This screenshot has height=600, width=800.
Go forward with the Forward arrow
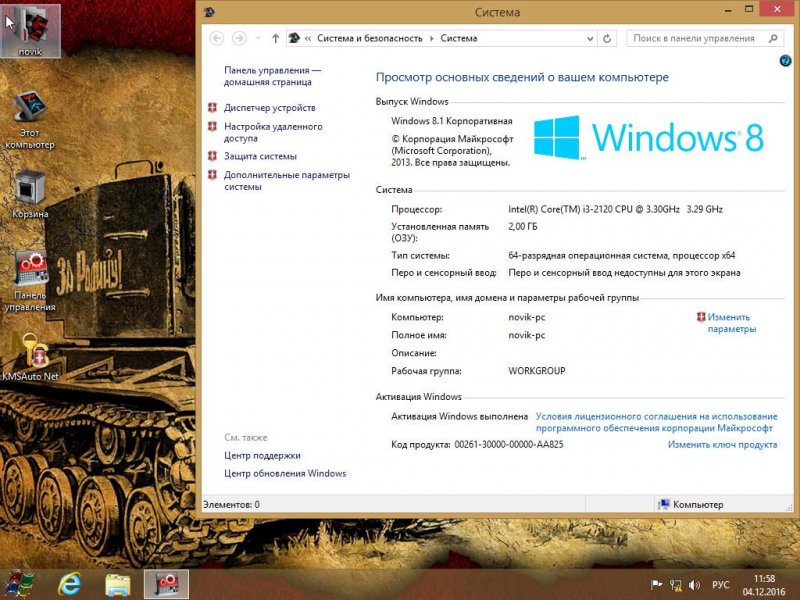pos(239,38)
